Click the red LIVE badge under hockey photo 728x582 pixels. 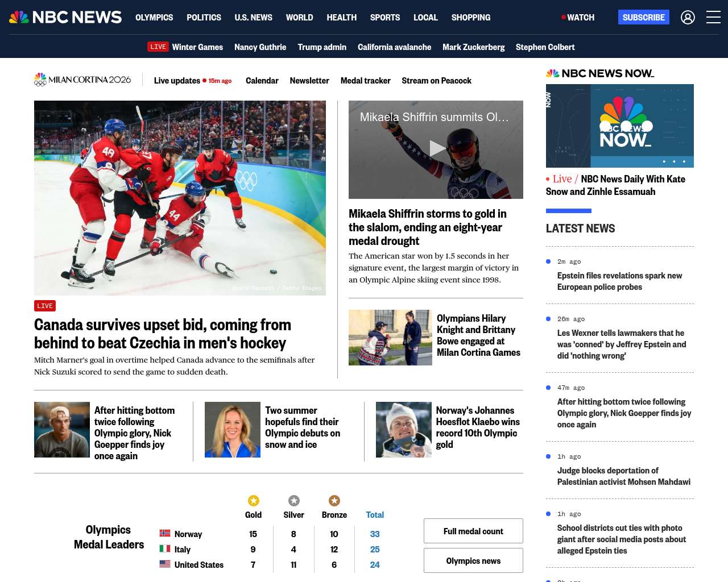click(45, 306)
